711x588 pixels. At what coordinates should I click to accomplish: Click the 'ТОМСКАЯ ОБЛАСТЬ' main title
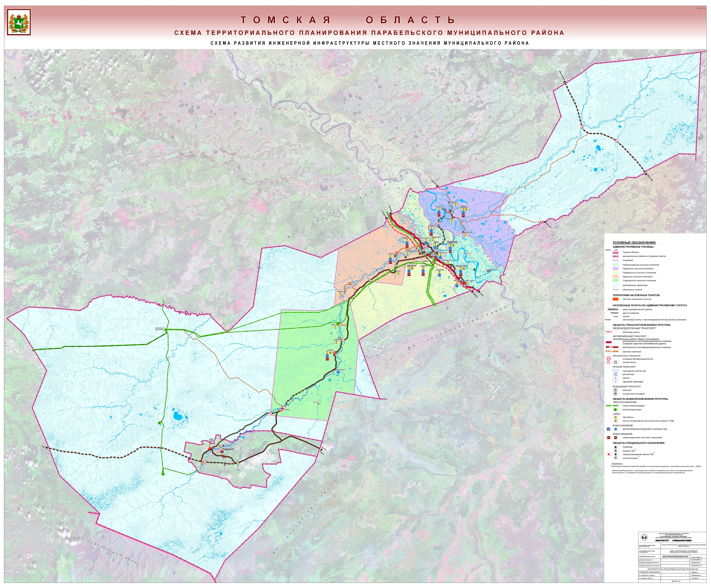(348, 20)
